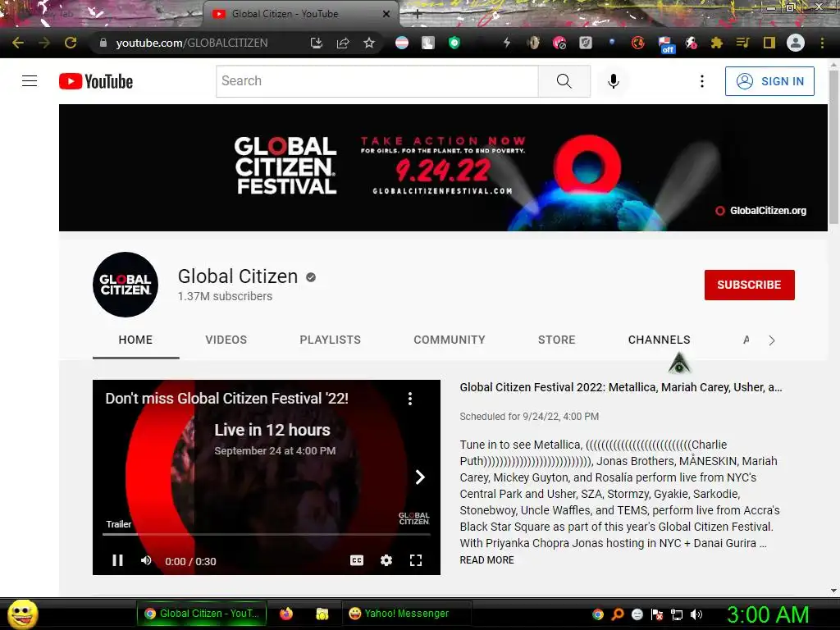Open the lightning bolt extension
The height and width of the screenshot is (630, 840).
507,43
